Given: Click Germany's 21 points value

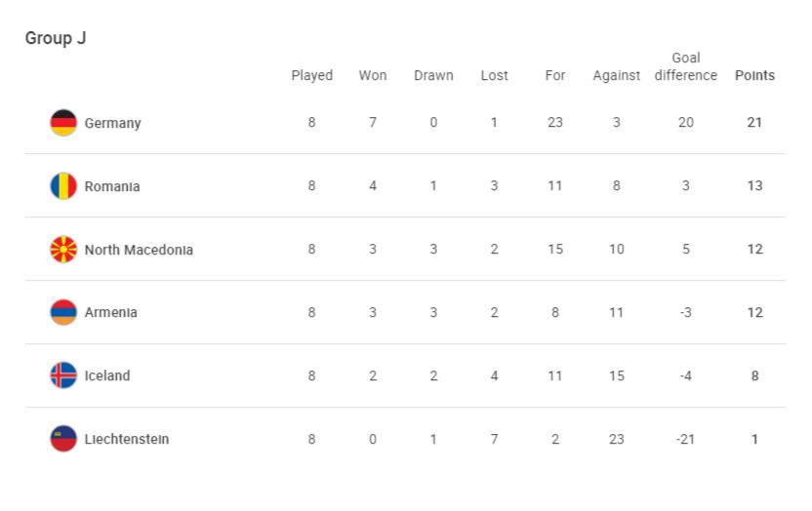Looking at the screenshot, I should 754,123.
